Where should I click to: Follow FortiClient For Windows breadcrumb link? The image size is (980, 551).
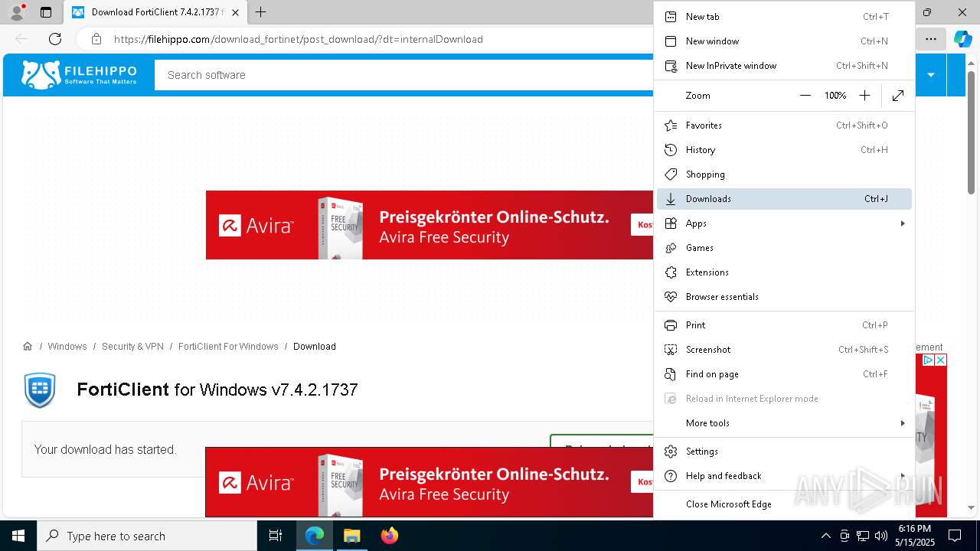point(228,347)
